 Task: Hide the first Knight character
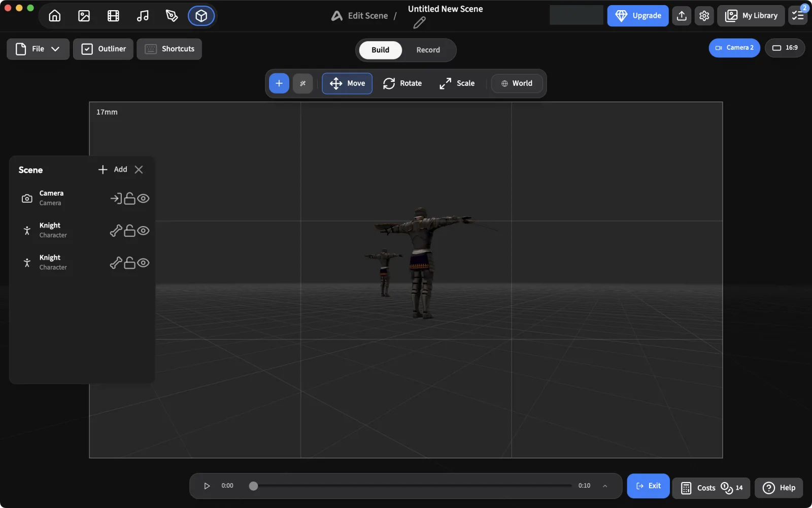[x=144, y=231]
